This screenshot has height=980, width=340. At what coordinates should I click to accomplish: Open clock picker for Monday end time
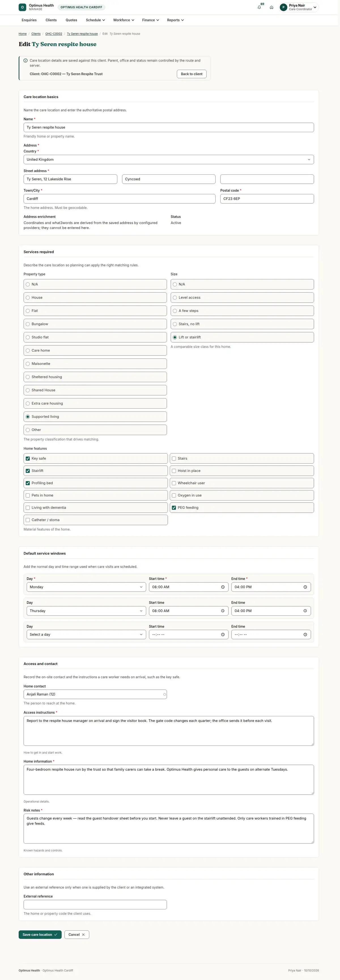tap(305, 587)
